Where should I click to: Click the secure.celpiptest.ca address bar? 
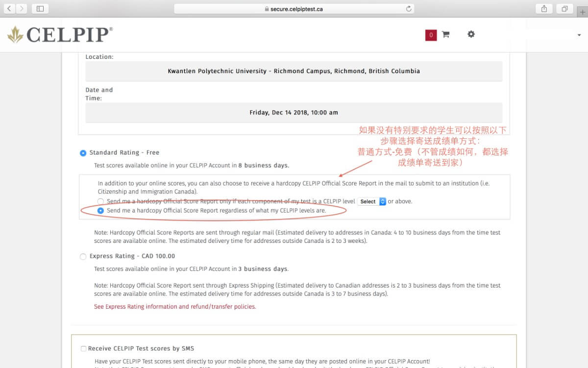click(294, 9)
